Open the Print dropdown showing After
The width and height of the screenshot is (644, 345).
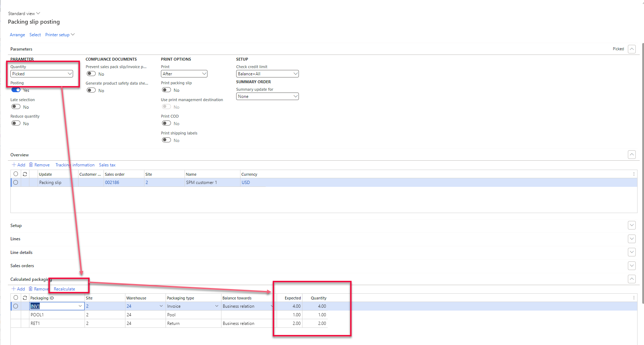pyautogui.click(x=184, y=74)
